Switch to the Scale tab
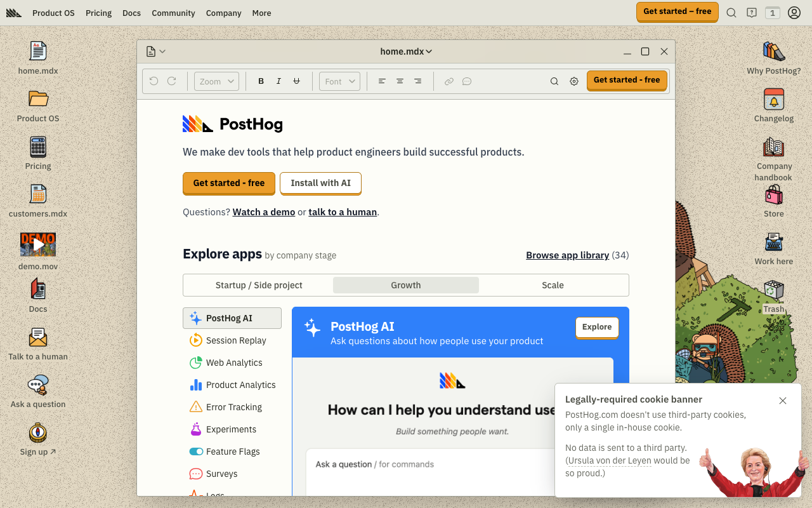 tap(553, 285)
